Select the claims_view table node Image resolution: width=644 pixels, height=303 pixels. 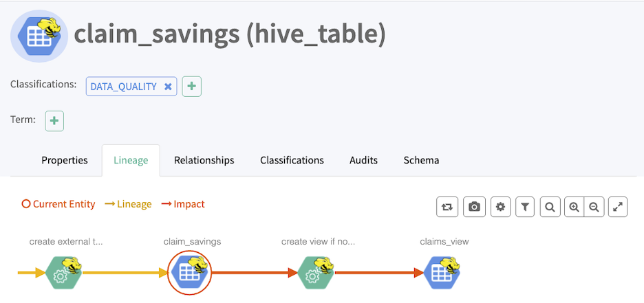point(442,273)
